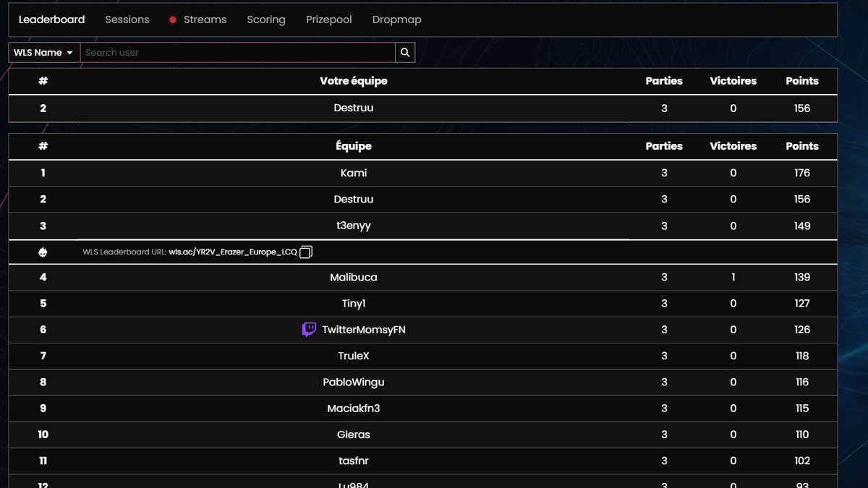This screenshot has width=868, height=488.
Task: Click PabloWingu's 116 points value
Action: (x=802, y=382)
